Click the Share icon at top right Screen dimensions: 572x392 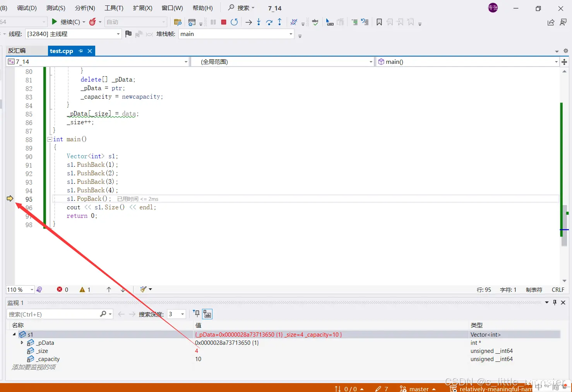551,22
